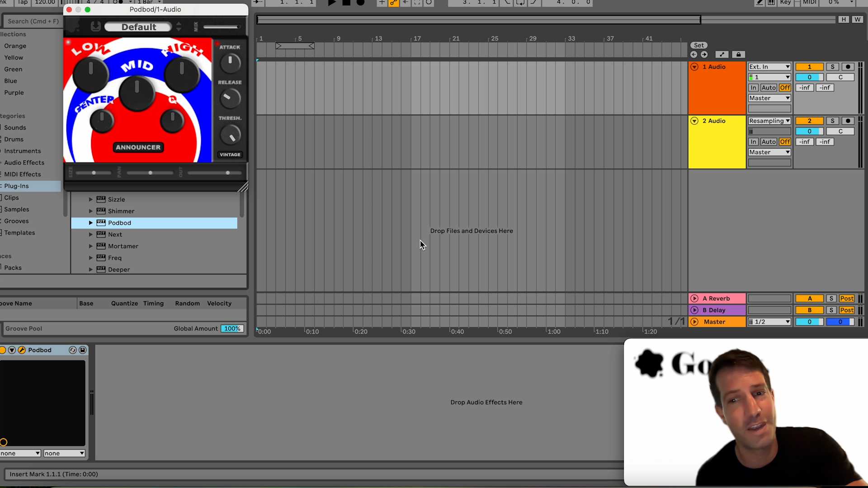Expand the Mortamer plug-in entry
Screen dimensions: 868x488
[91, 246]
